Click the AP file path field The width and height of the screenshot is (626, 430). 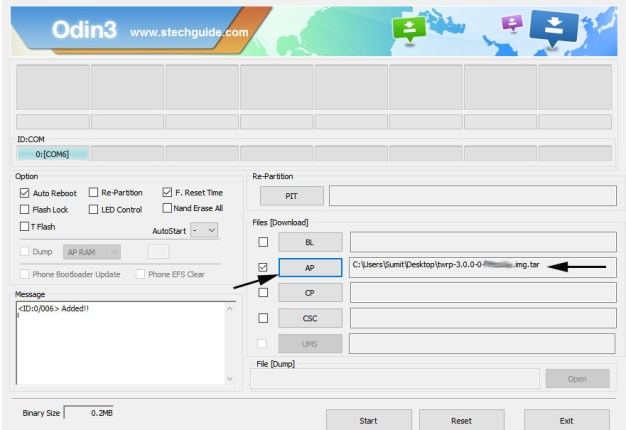tap(483, 267)
